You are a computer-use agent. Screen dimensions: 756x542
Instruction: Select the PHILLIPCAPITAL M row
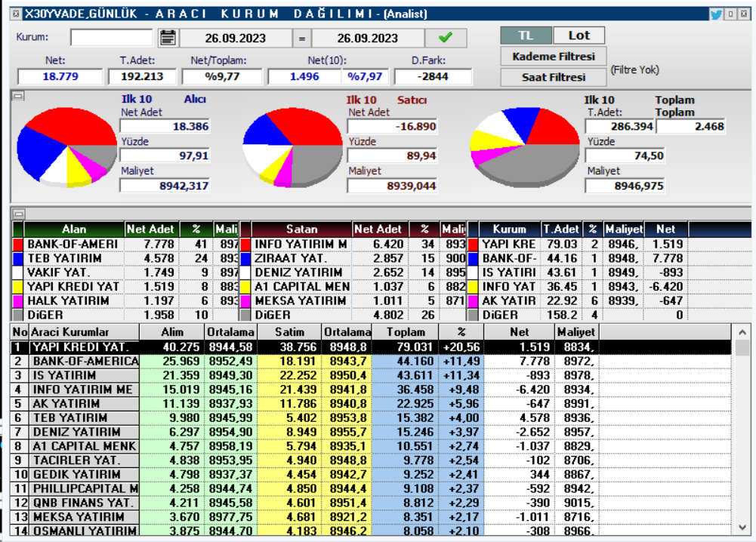pos(370,488)
